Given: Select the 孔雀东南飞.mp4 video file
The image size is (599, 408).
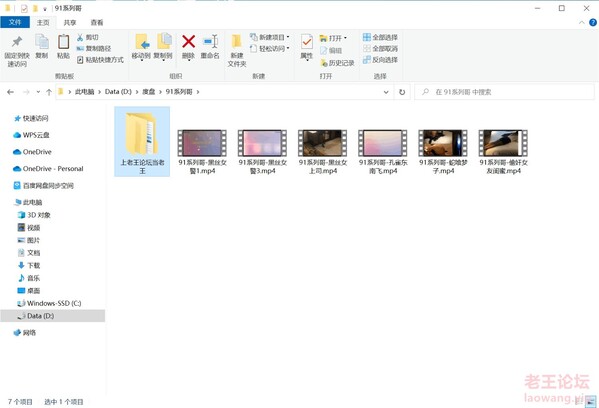Looking at the screenshot, I should (x=383, y=152).
